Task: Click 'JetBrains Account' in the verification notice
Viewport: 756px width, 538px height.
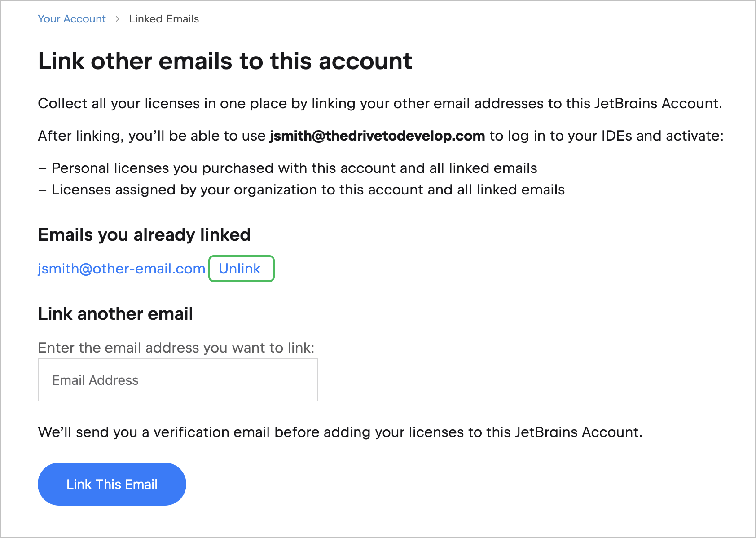Action: tap(577, 432)
